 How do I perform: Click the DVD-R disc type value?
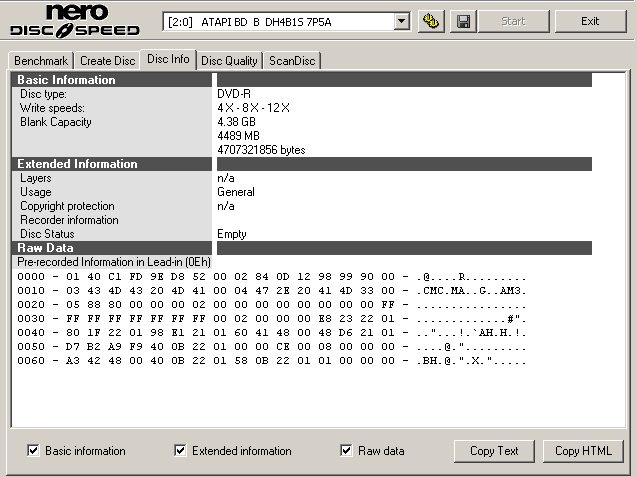[234, 94]
